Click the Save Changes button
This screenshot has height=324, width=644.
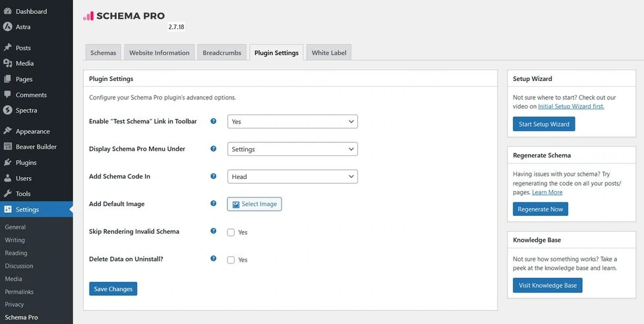pos(113,289)
